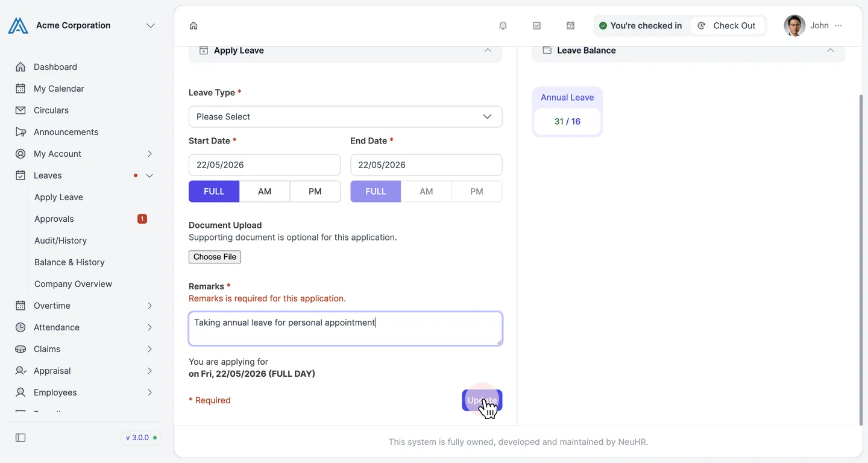
Task: Go to home via house icon
Action: 193,25
